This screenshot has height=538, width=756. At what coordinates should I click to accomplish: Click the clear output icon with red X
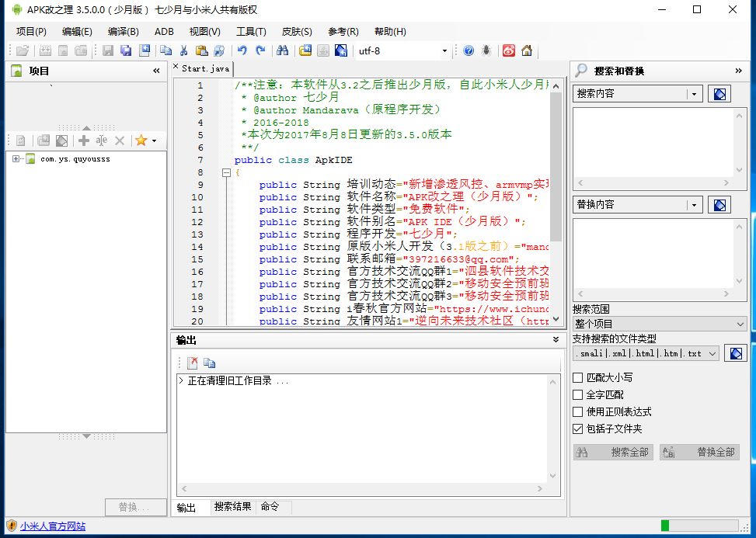pos(193,363)
